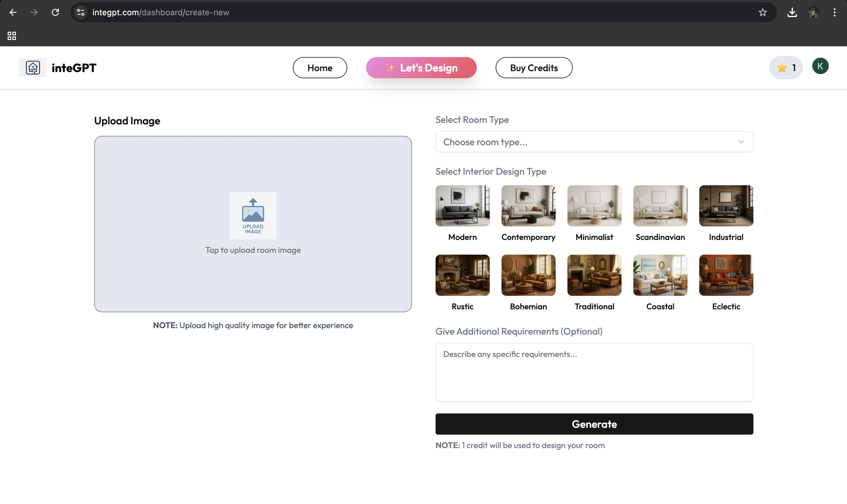847x504 pixels.
Task: Open browser downloads icon
Action: click(x=792, y=13)
